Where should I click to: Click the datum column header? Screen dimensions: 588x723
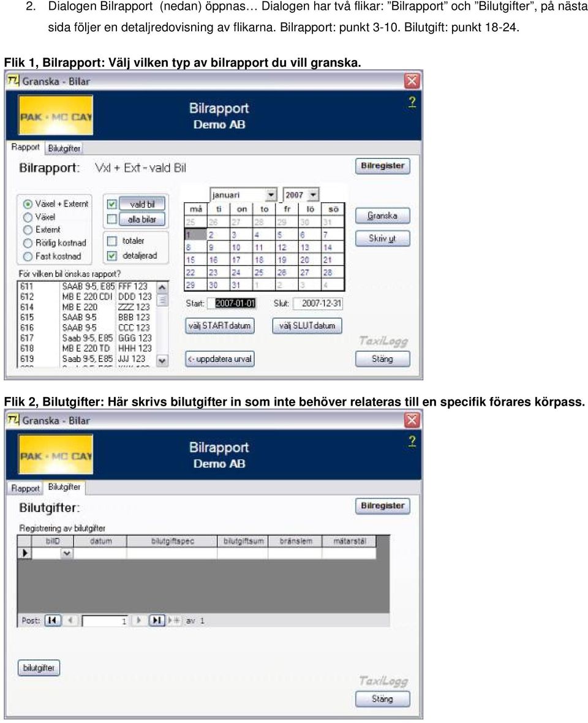pos(100,541)
